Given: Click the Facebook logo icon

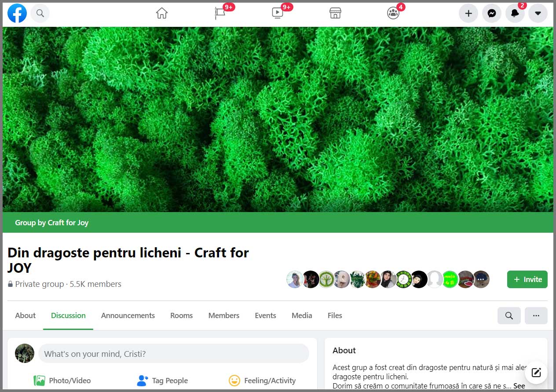Looking at the screenshot, I should point(17,13).
